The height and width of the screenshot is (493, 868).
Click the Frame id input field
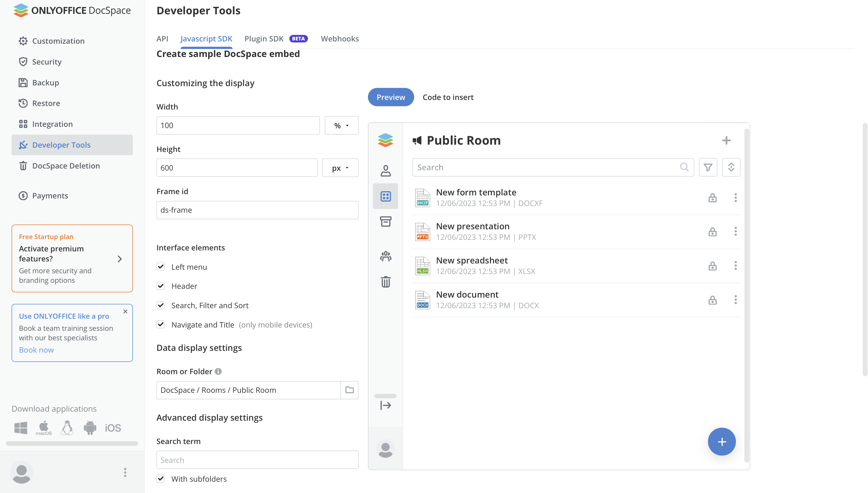[x=257, y=210]
